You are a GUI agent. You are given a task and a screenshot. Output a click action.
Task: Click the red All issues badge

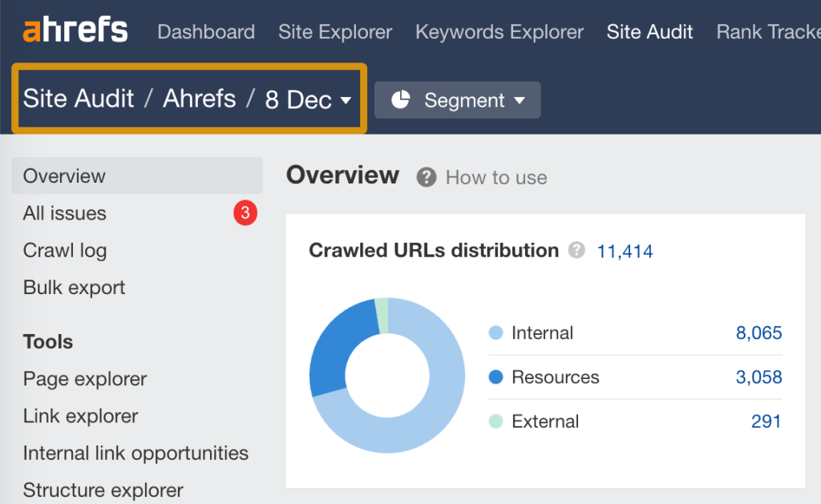click(x=245, y=213)
